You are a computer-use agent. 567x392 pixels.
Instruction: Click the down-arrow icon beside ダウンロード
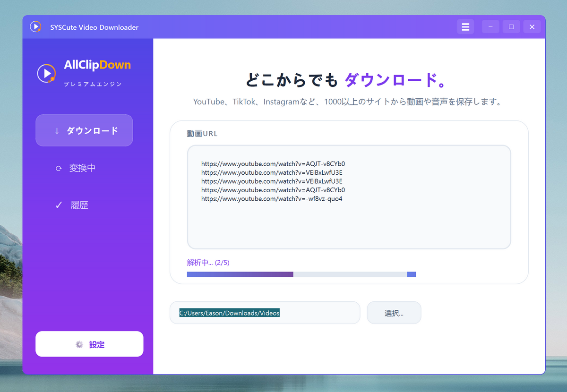click(57, 131)
